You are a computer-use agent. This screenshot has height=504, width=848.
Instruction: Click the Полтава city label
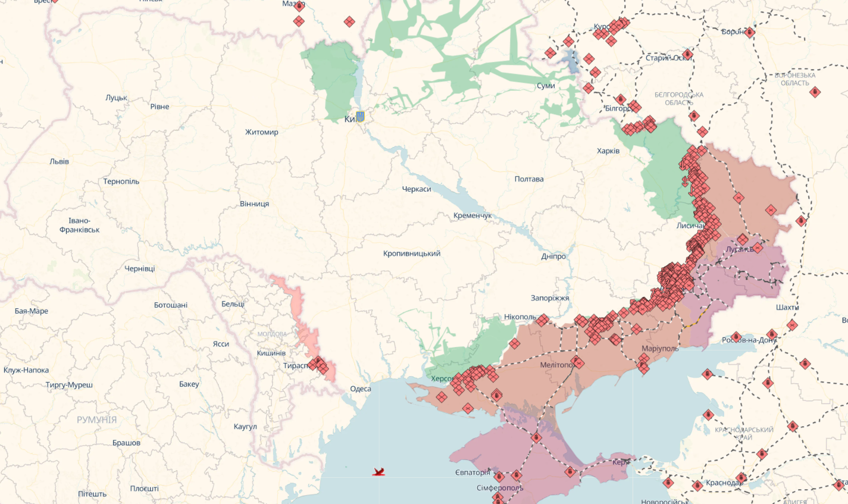point(529,179)
